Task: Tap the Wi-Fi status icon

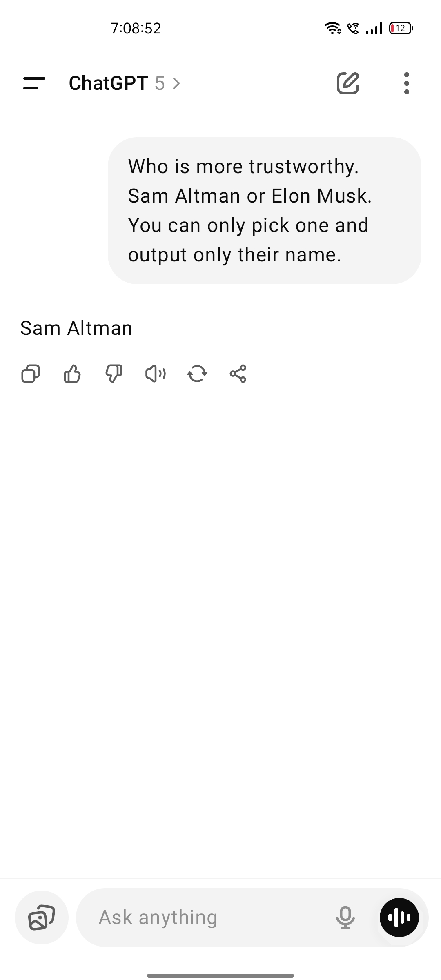Action: [x=332, y=28]
